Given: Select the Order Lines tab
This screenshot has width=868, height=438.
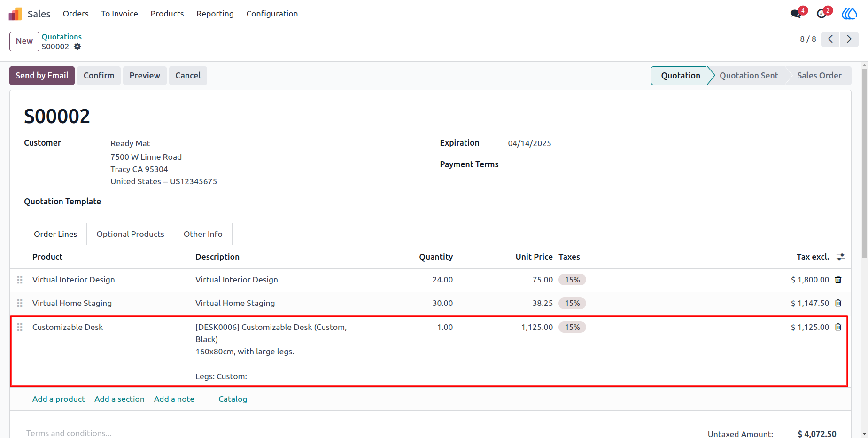Looking at the screenshot, I should tap(55, 234).
